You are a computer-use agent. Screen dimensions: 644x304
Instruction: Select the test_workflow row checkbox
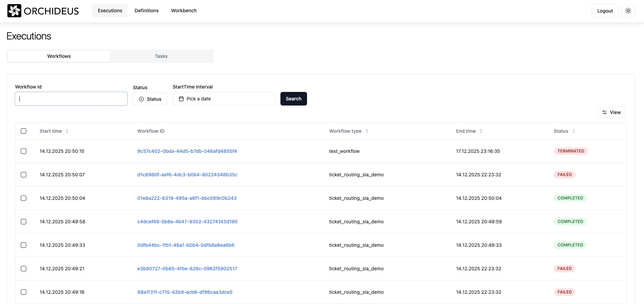click(x=24, y=151)
